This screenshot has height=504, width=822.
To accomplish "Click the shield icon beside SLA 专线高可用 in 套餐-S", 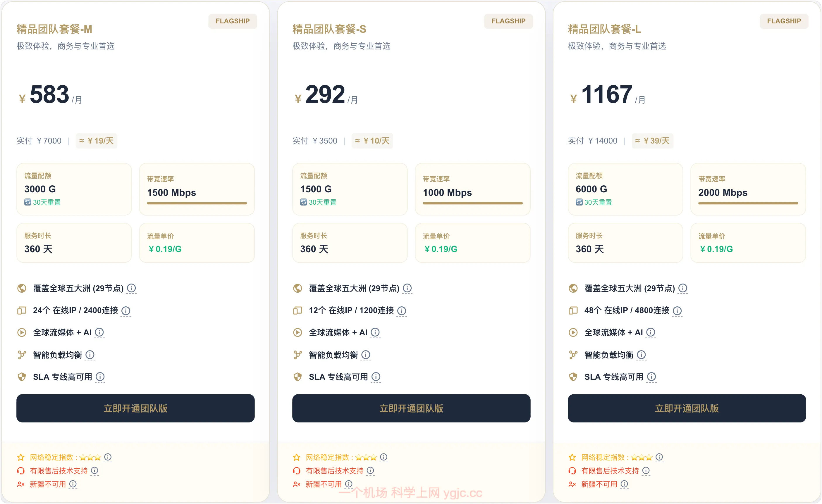I will [297, 377].
